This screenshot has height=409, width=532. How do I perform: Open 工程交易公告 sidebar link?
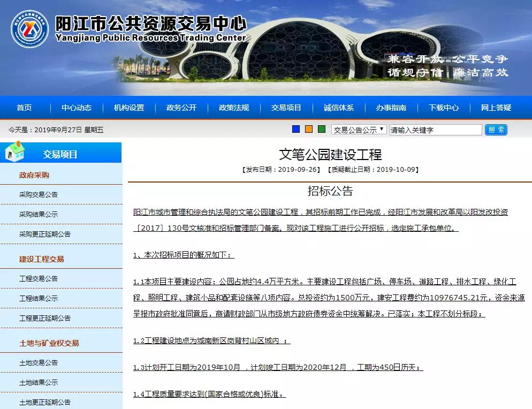(39, 278)
